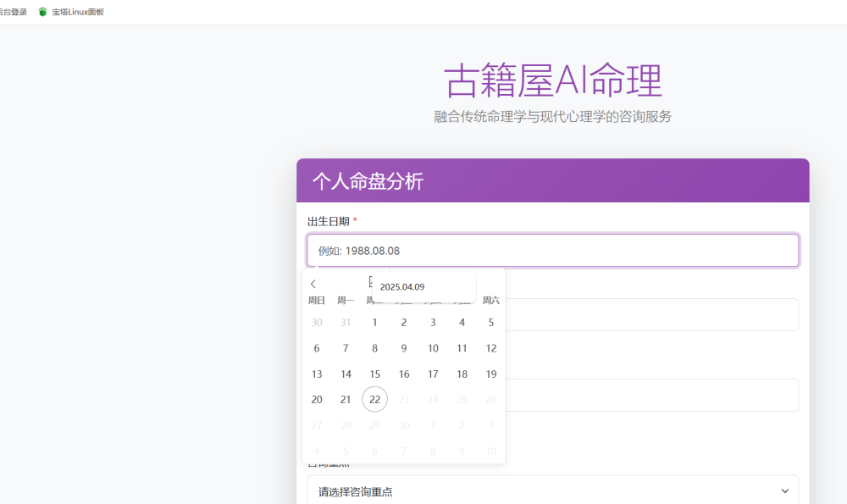This screenshot has height=504, width=847.
Task: Choose date 13 in the calendar
Action: pos(317,374)
